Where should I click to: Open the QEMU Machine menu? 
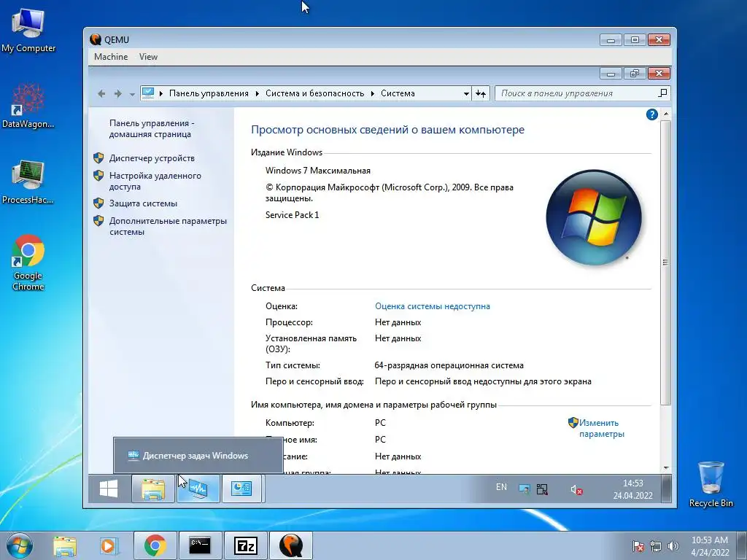point(111,57)
